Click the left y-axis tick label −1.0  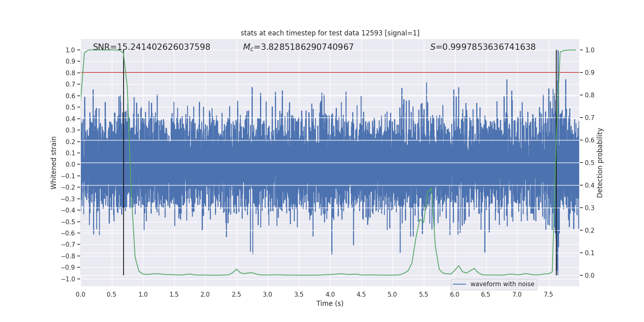pos(70,279)
